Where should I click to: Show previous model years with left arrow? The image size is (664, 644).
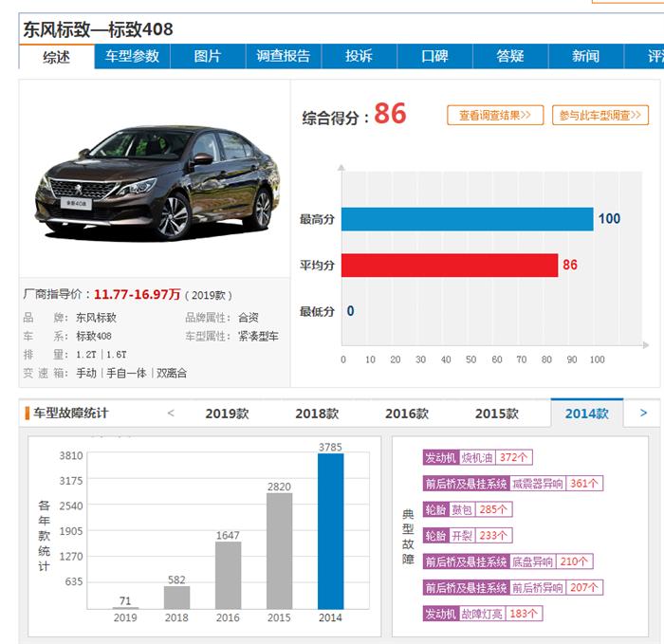pyautogui.click(x=171, y=413)
